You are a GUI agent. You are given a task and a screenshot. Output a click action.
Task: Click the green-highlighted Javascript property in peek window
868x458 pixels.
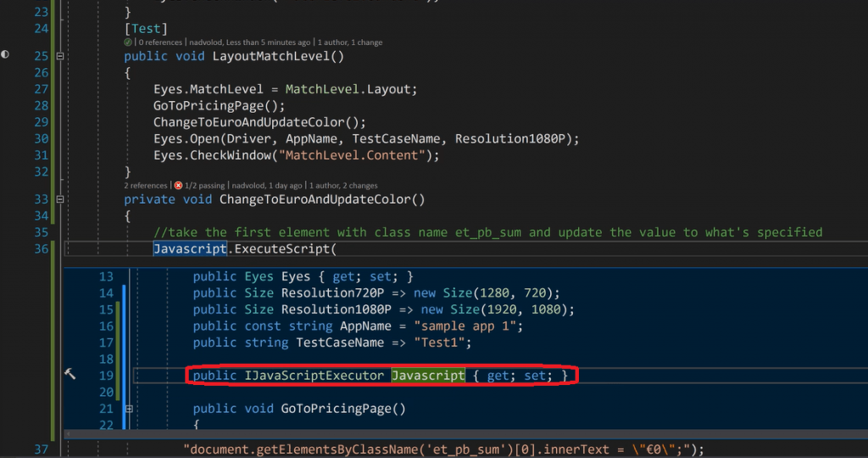click(428, 375)
